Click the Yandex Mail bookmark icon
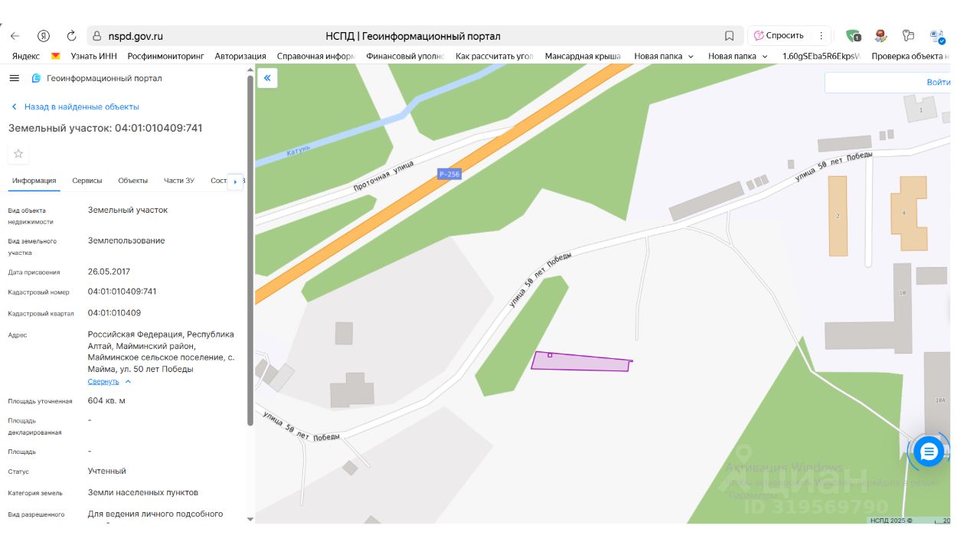 (55, 56)
